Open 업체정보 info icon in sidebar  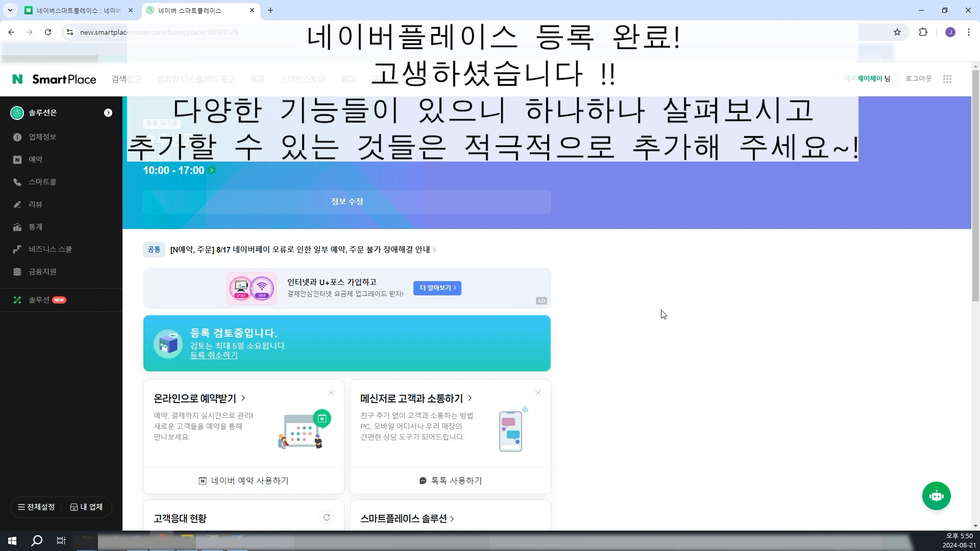point(17,137)
